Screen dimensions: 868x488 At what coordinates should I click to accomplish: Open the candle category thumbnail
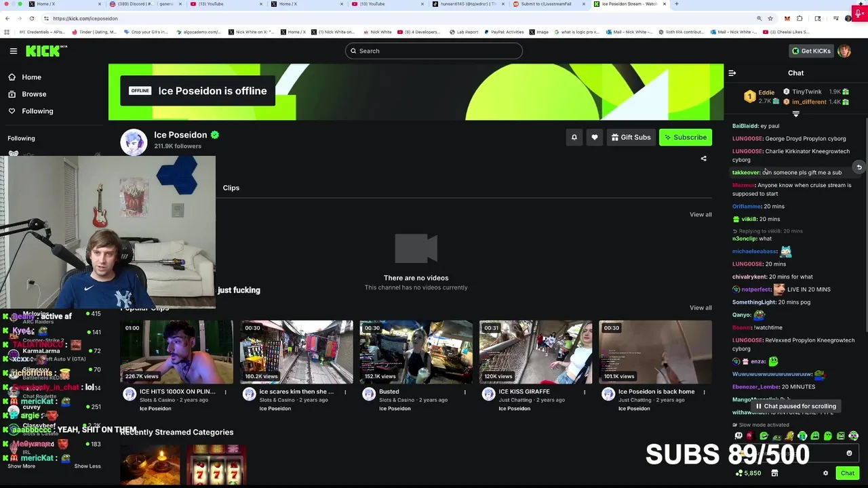(151, 465)
